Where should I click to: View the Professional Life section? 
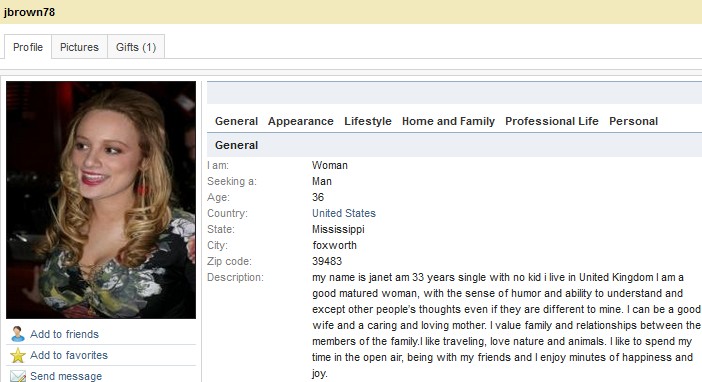pos(552,121)
